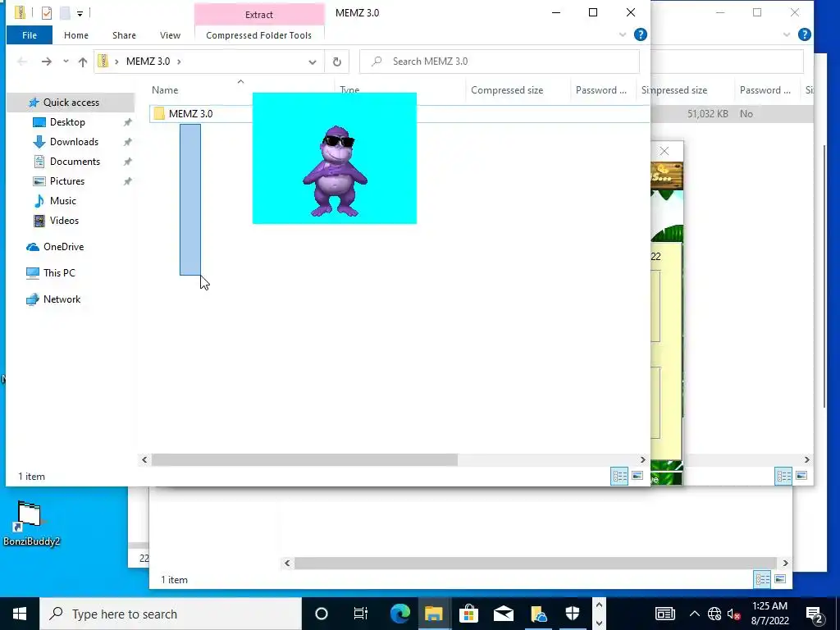Viewport: 840px width, 630px height.
Task: Show hidden system tray icons
Action: point(694,614)
